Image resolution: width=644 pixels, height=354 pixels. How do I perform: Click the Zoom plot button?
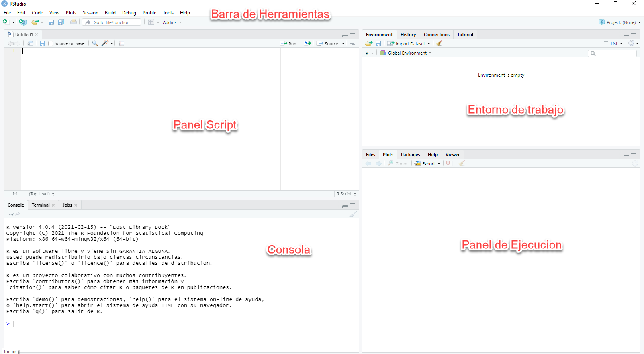[x=397, y=163]
